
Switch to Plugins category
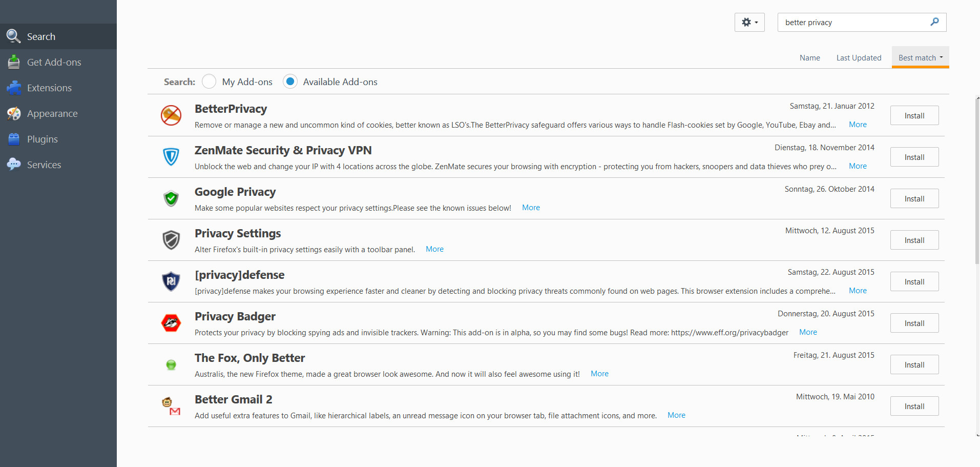(58, 139)
